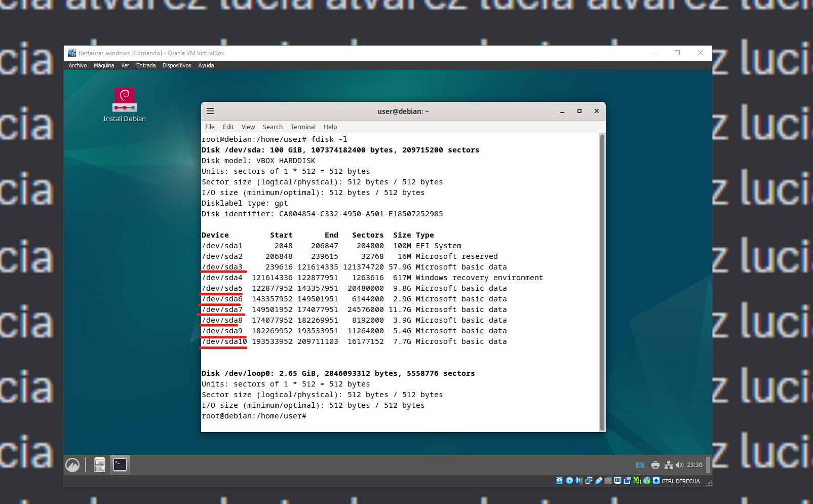
Task: Click the VirtualBox shared folders status icon
Action: point(608,481)
